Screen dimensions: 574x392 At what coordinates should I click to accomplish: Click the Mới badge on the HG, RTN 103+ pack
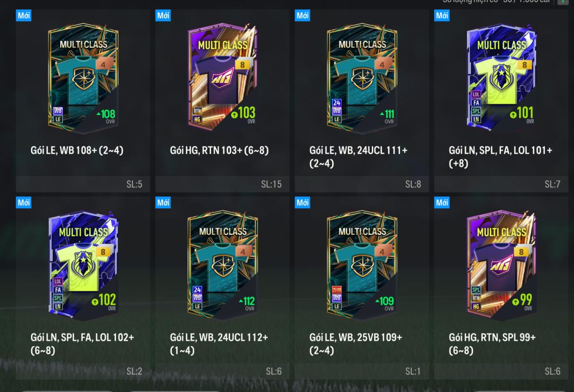[x=163, y=15]
